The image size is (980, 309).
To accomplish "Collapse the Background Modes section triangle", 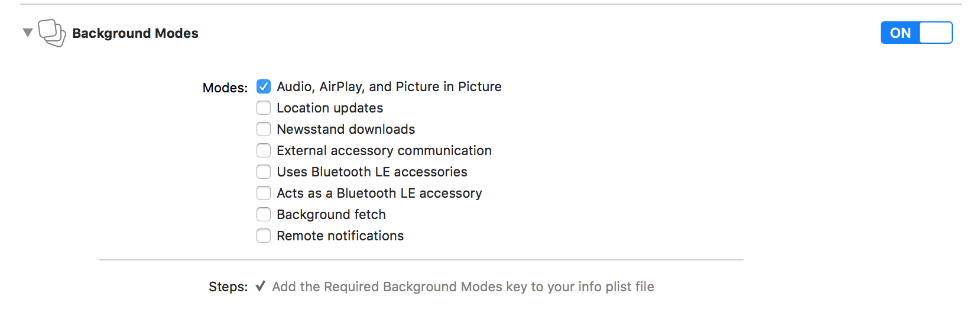I will pyautogui.click(x=27, y=33).
